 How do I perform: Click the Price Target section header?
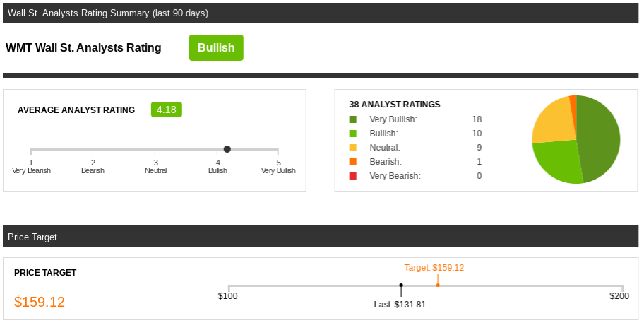pyautogui.click(x=32, y=237)
